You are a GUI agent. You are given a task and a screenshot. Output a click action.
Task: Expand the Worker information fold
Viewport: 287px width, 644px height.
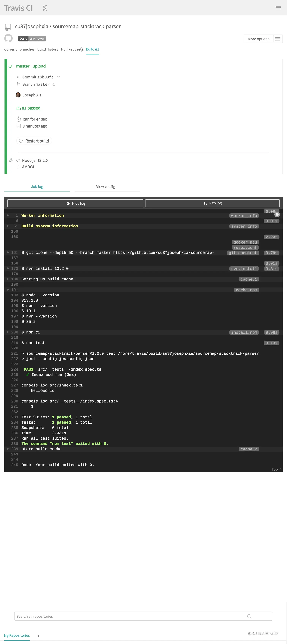tap(8, 215)
